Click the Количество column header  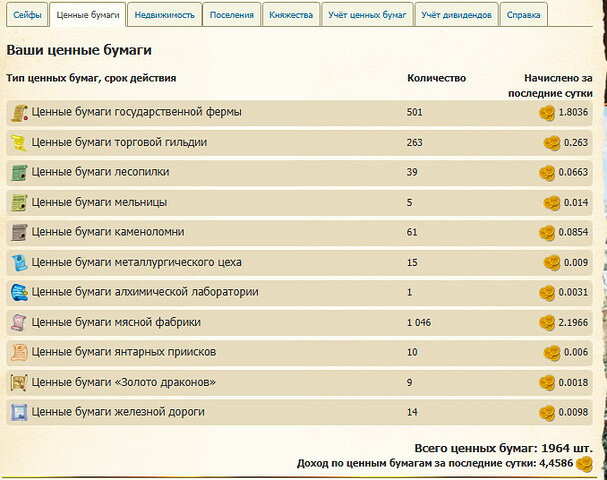coord(436,78)
